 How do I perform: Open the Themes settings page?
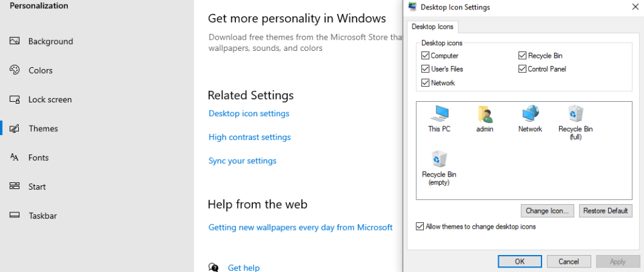pyautogui.click(x=43, y=128)
